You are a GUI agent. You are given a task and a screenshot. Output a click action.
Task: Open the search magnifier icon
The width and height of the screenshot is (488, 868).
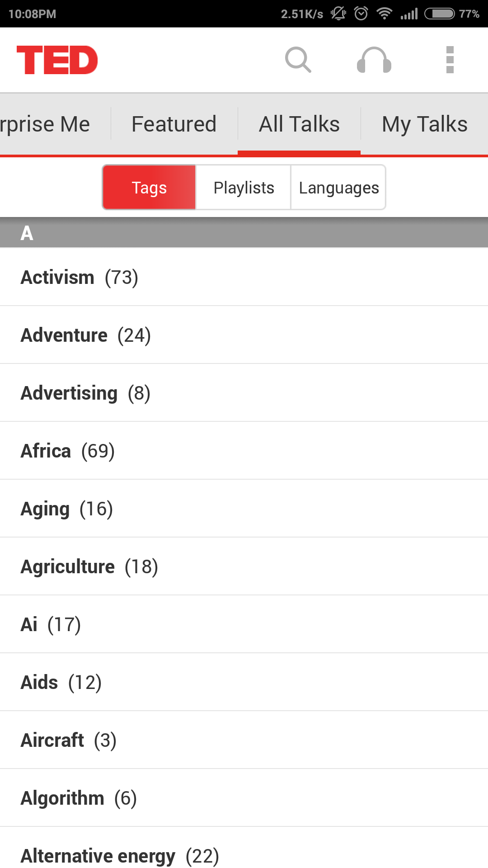tap(298, 60)
